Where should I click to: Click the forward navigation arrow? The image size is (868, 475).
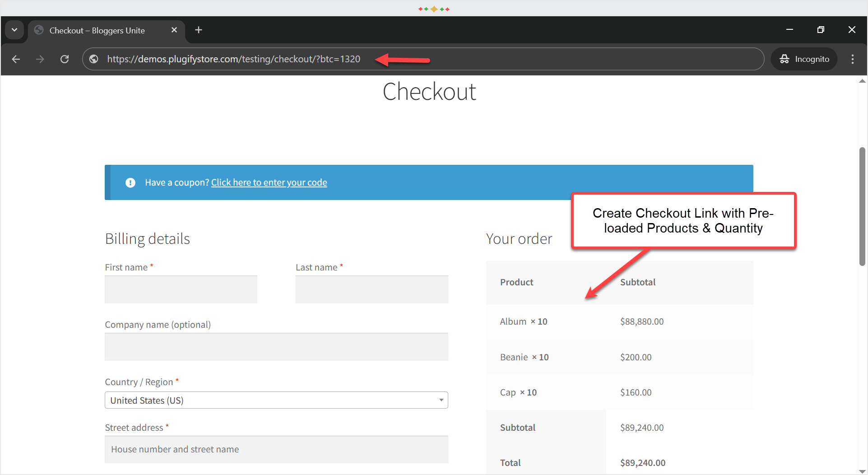[x=40, y=59]
